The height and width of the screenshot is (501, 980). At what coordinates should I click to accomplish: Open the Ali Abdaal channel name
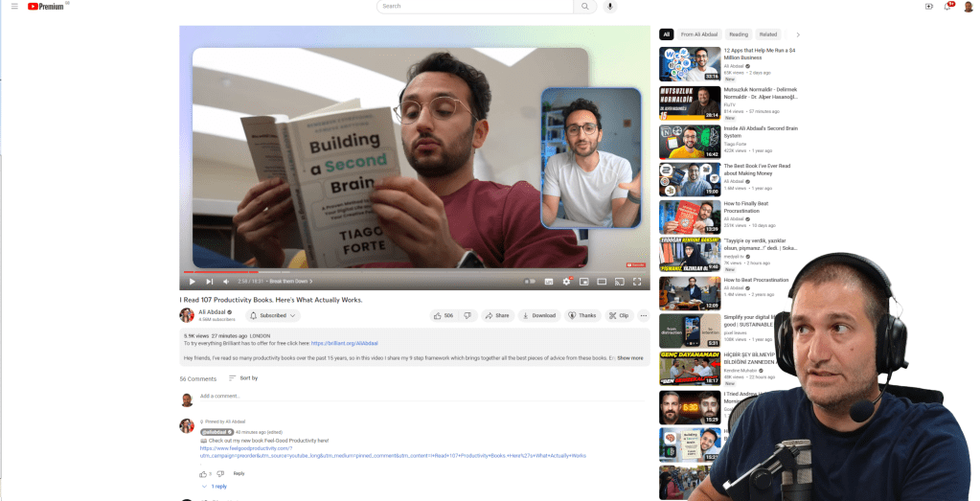(212, 311)
